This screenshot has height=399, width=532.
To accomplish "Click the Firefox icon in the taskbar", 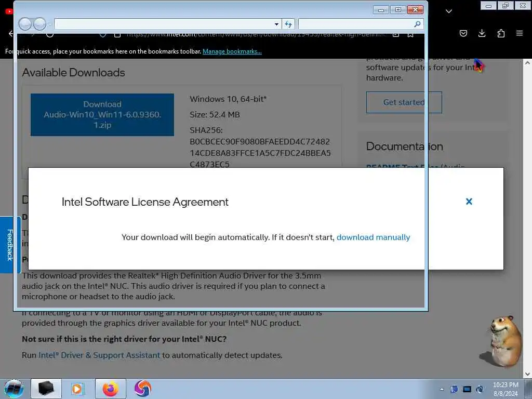I will (111, 389).
